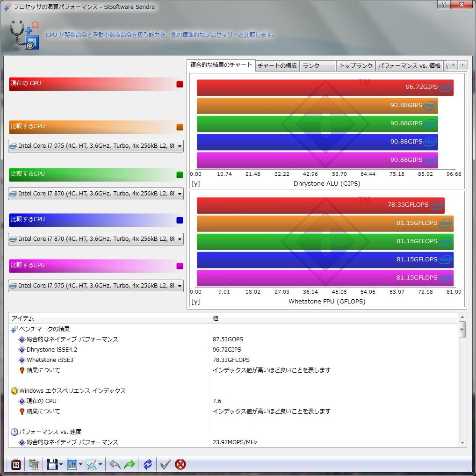This screenshot has width=476, height=476.
Task: Click the results list scroll-down arrow
Action: 462,443
